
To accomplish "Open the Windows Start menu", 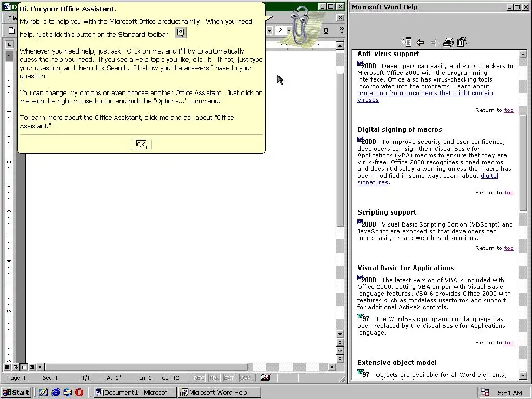I will pyautogui.click(x=16, y=393).
